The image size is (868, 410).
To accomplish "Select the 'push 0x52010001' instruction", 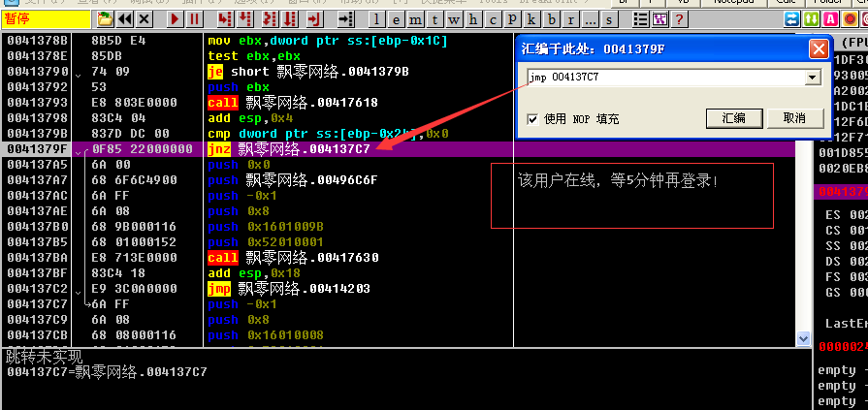I will point(266,241).
